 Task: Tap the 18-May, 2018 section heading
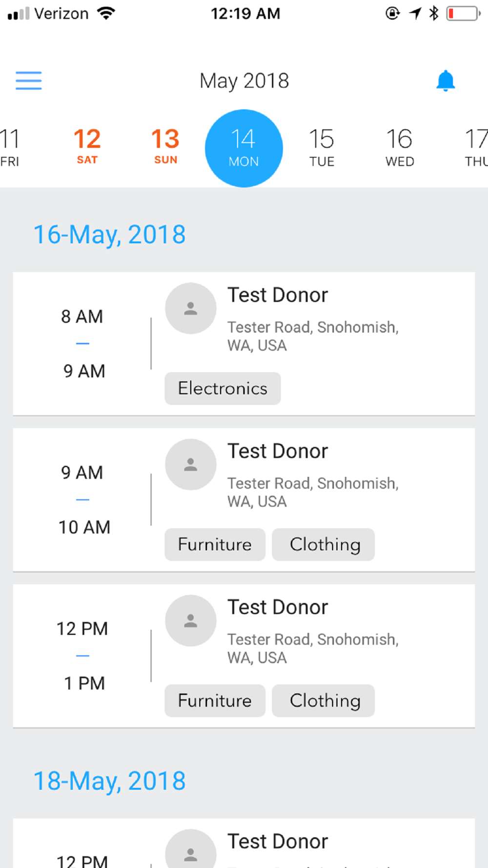point(109,781)
